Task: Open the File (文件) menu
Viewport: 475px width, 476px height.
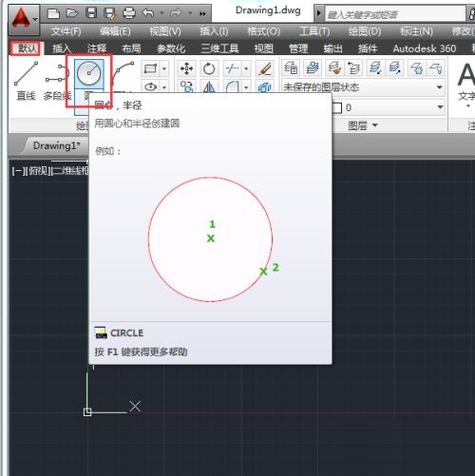Action: (x=66, y=31)
